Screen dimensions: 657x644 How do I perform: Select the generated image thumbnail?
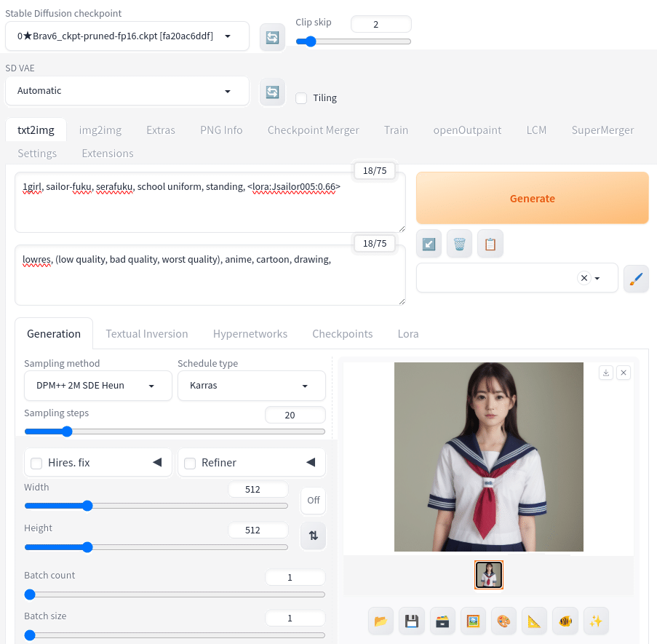(x=488, y=574)
